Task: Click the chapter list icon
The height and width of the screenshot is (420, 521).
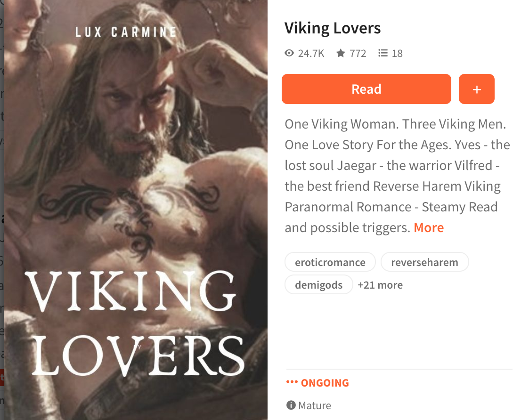Action: coord(383,53)
